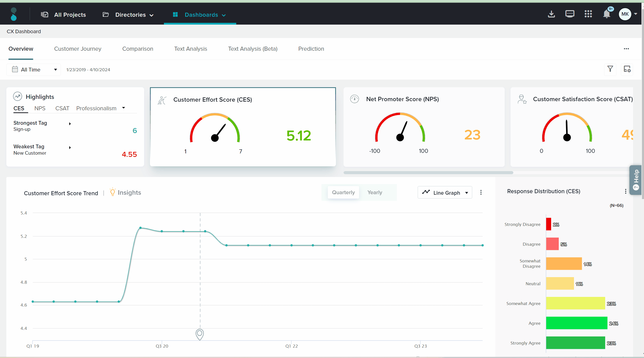Switch the trend view to Yearly

375,192
